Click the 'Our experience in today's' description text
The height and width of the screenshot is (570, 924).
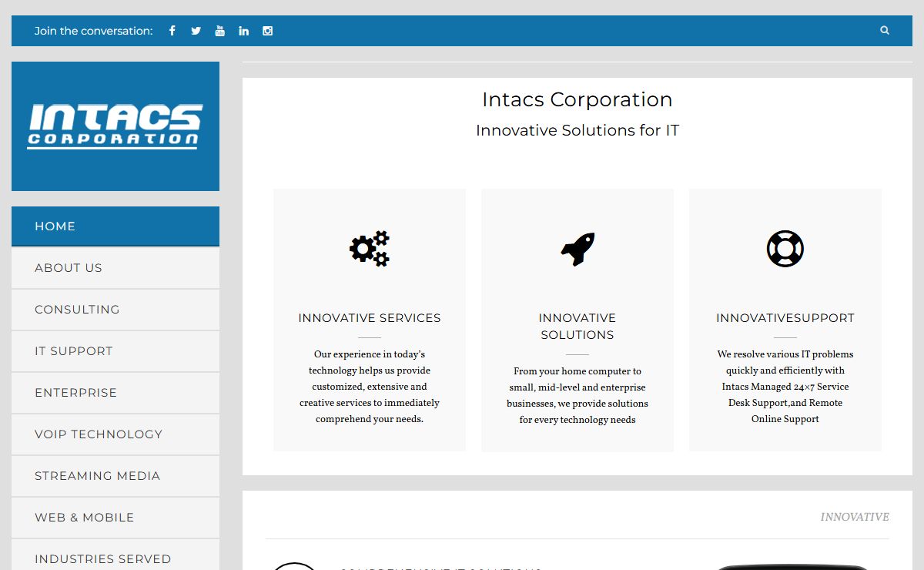[370, 387]
